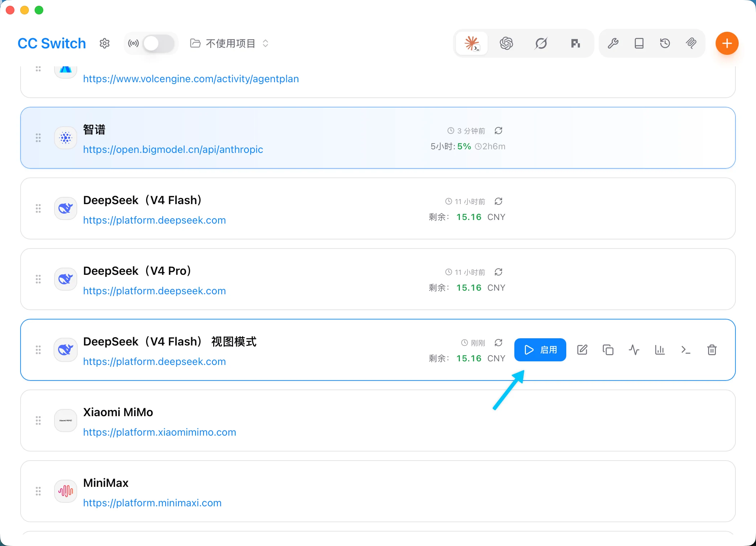Screen dimensions: 756x546
Task: Edit the DeepSeek (V4 Flash) 视图模式 provider
Action: (x=582, y=350)
